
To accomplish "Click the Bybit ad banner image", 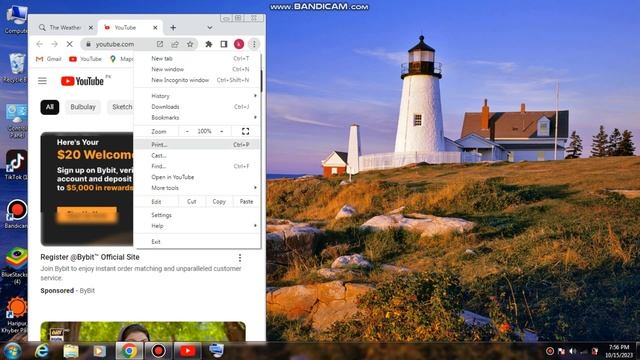I will [x=87, y=189].
